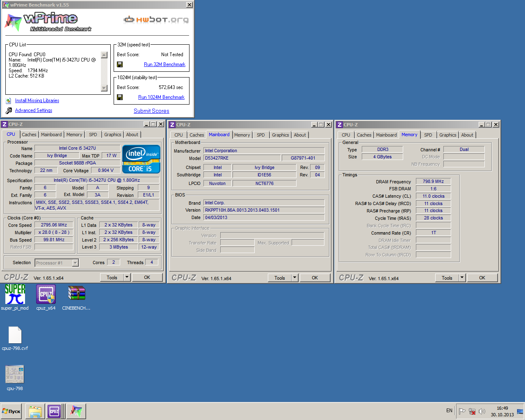Click the BIOS Version field RKPPT10H
Screen dimensions: 525x420
264,210
